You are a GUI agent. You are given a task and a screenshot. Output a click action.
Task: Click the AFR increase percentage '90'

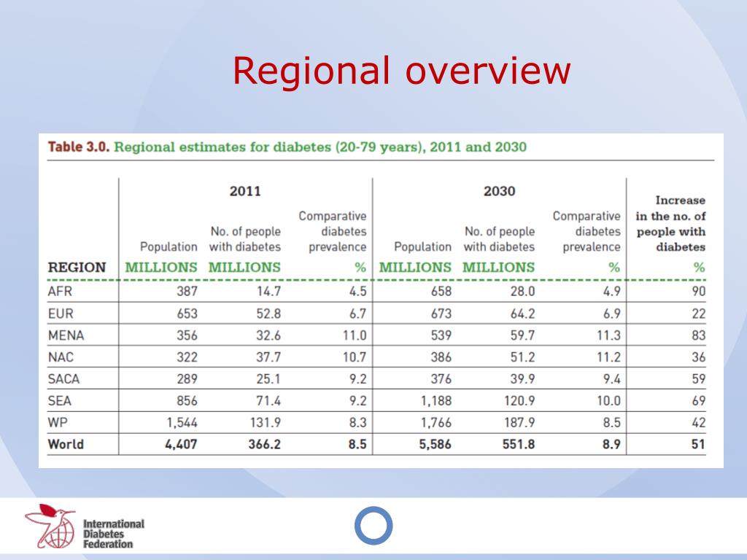click(x=698, y=291)
